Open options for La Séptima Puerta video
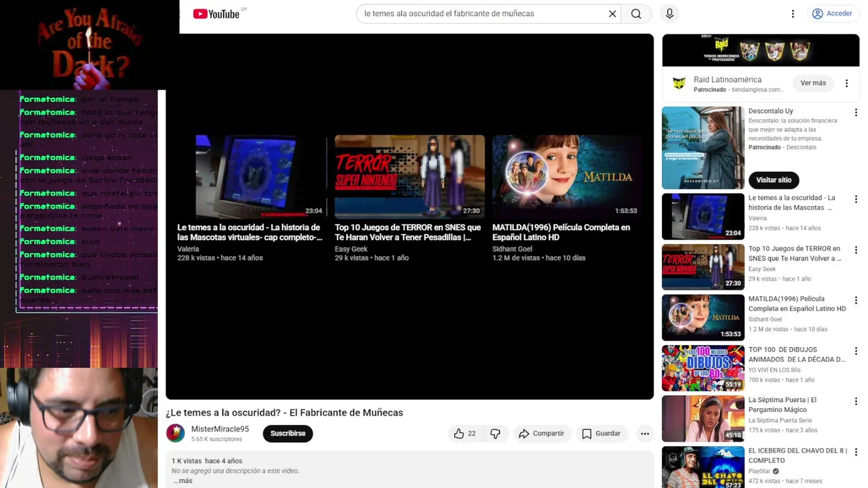The width and height of the screenshot is (868, 488). [x=856, y=401]
